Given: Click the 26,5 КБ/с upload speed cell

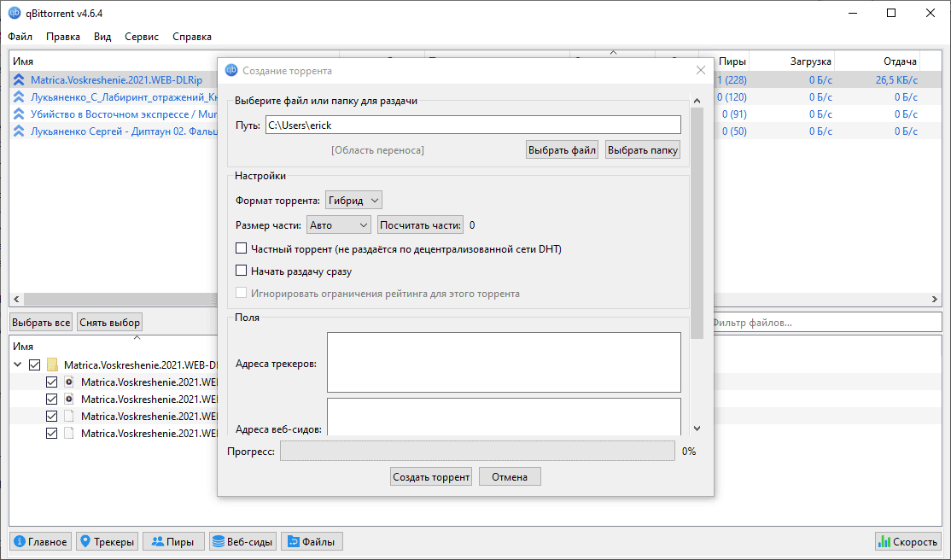Looking at the screenshot, I should pyautogui.click(x=896, y=79).
